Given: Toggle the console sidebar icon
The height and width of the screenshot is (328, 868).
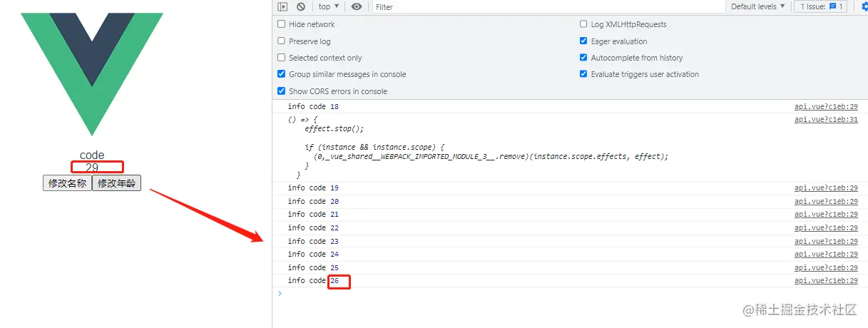Looking at the screenshot, I should [282, 6].
